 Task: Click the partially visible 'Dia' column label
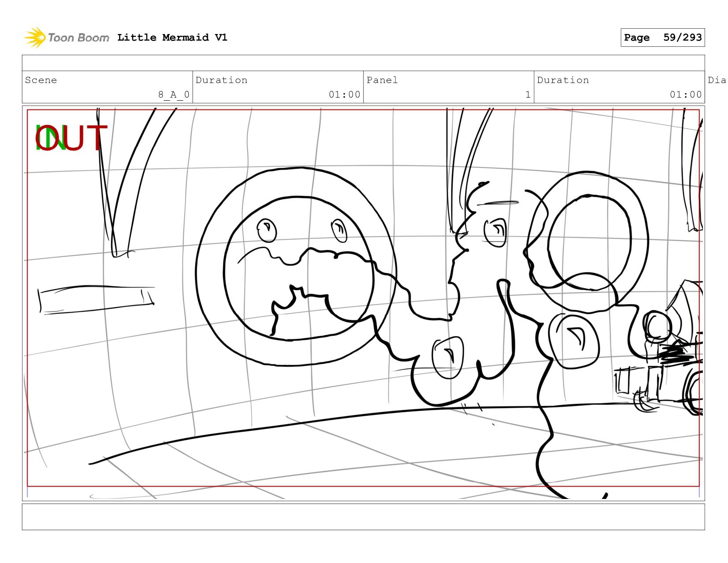pos(717,80)
